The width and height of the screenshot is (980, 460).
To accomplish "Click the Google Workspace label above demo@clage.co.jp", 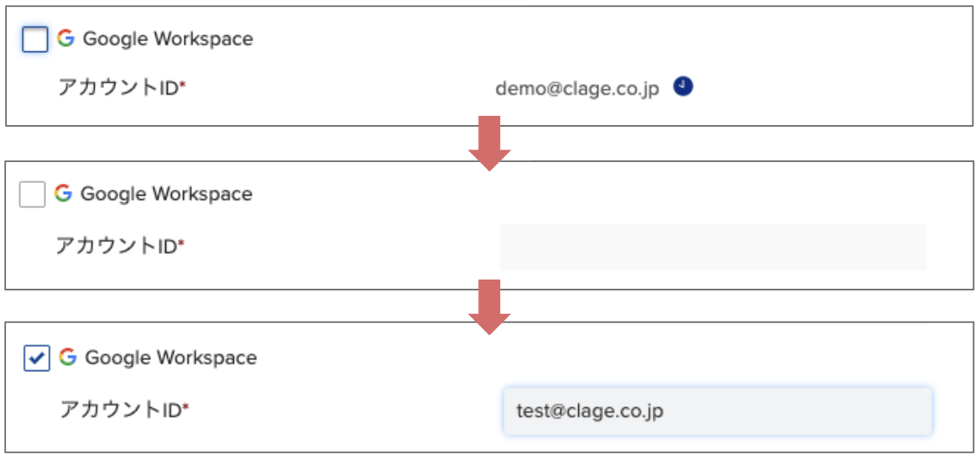I will coord(168,39).
